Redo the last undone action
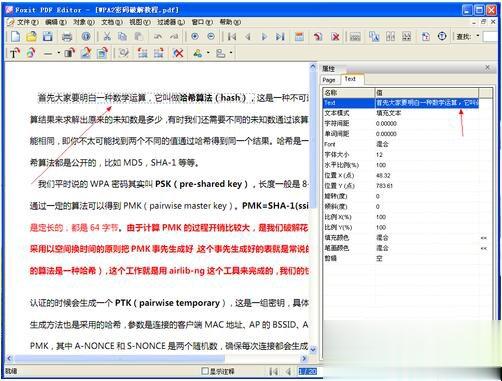Viewport: 502px width, 381px height. 174,36
